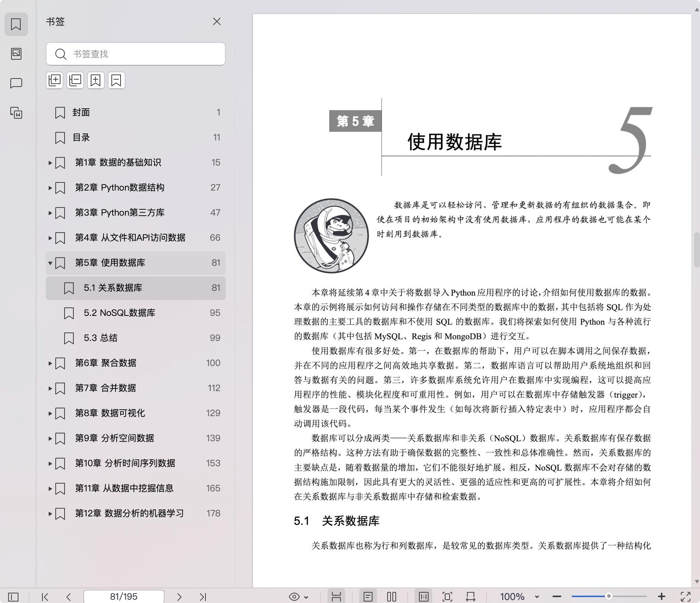Expand 第4章 从文件和API访问数据
The height and width of the screenshot is (603, 700).
pyautogui.click(x=50, y=238)
